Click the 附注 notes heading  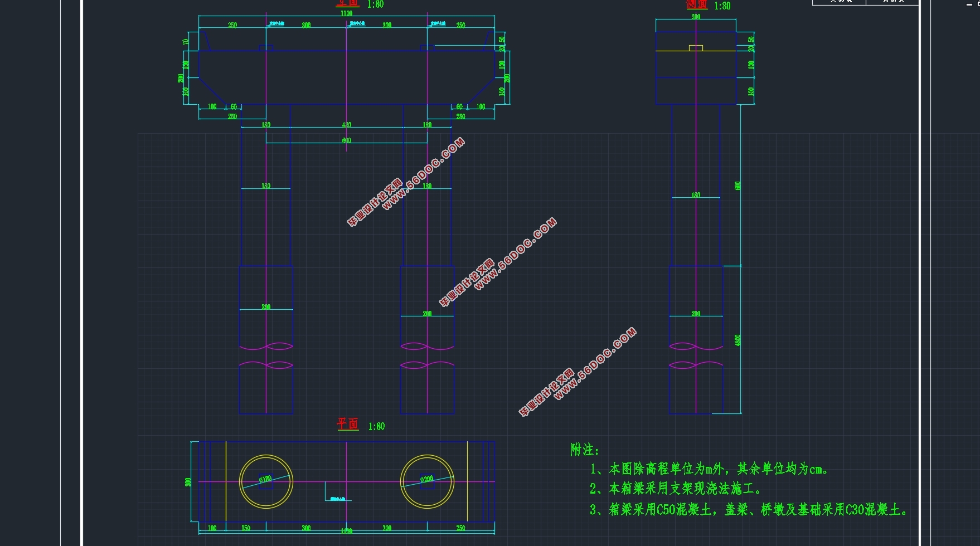point(585,450)
